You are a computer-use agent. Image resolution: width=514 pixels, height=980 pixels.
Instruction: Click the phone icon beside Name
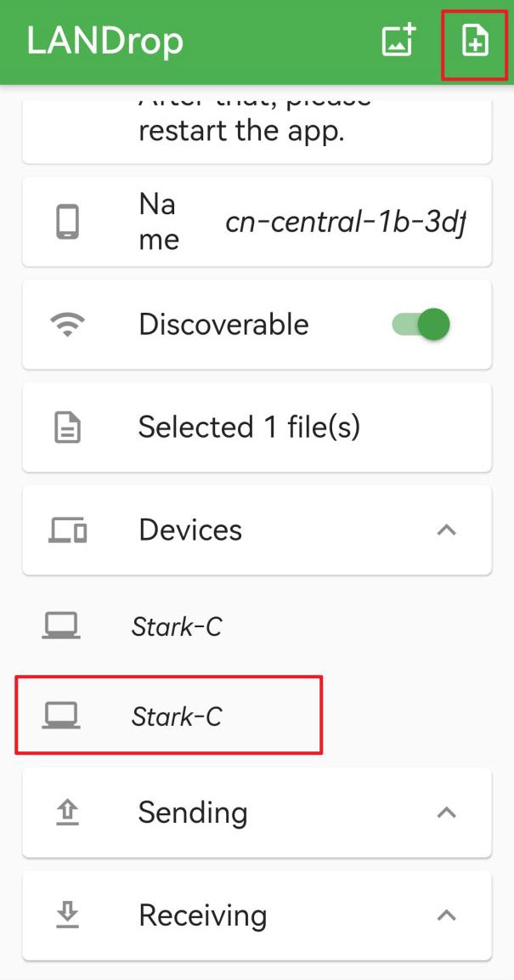click(68, 222)
